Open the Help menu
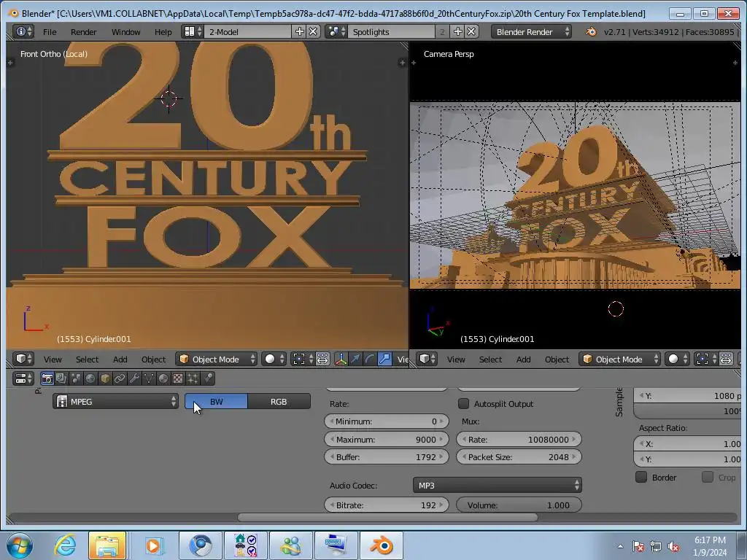The height and width of the screenshot is (560, 747). pyautogui.click(x=163, y=32)
